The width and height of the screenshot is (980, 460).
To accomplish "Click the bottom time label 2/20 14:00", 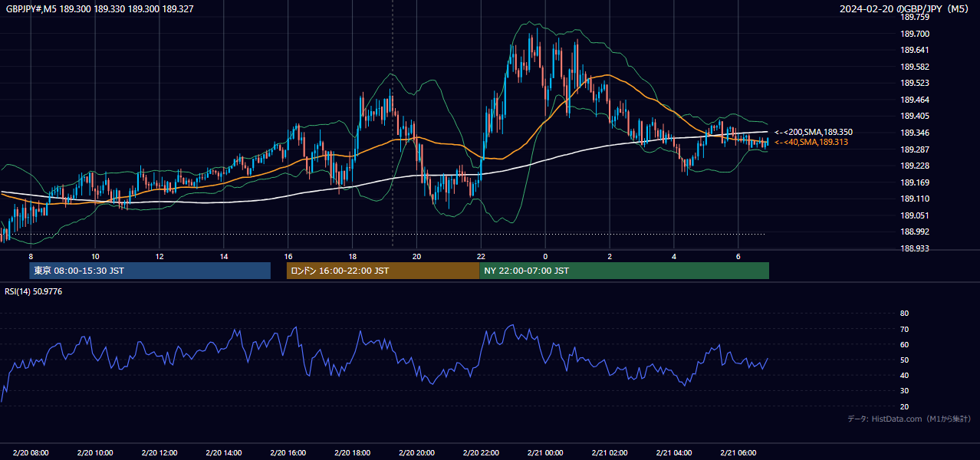I will (223, 453).
